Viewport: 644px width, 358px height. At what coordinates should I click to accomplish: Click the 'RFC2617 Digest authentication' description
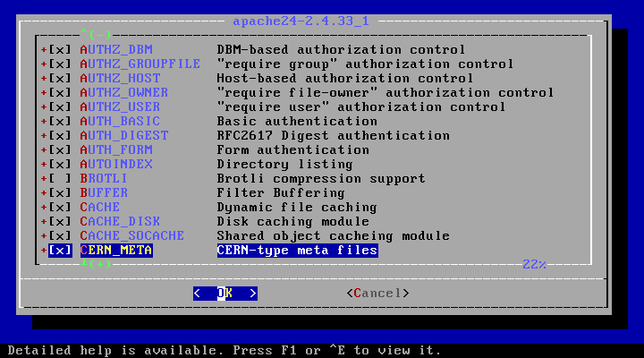click(333, 136)
